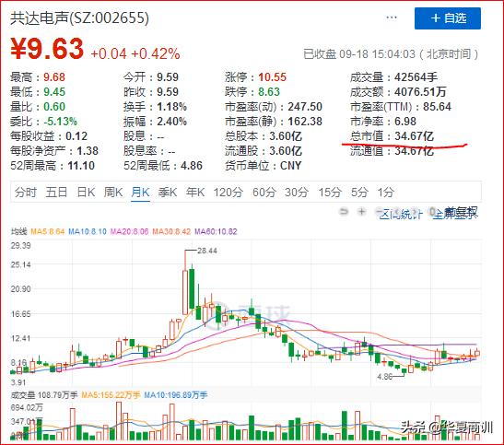Switch to the 120分 interval tab
Image resolution: width=504 pixels, height=445 pixels.
click(x=229, y=193)
